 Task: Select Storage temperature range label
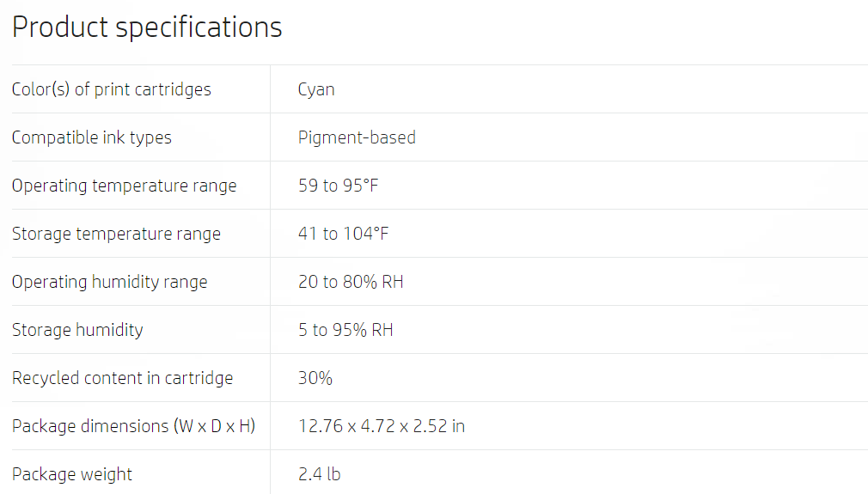pyautogui.click(x=116, y=234)
